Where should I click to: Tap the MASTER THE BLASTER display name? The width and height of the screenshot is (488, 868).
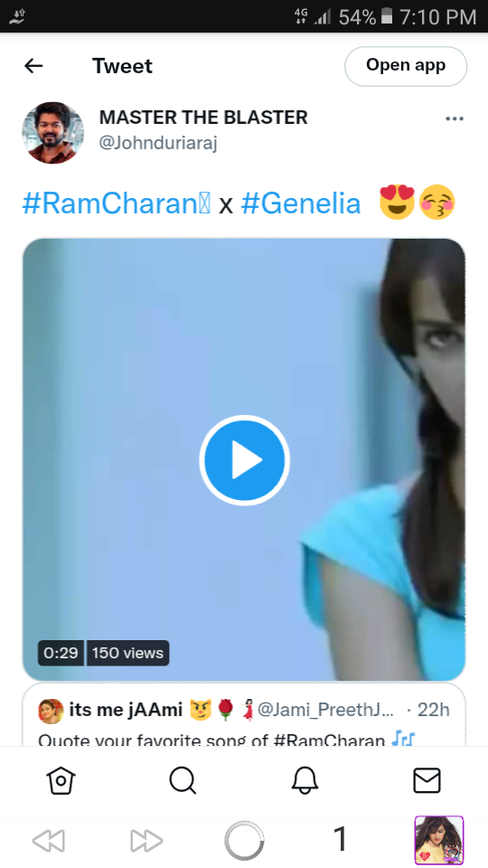203,118
